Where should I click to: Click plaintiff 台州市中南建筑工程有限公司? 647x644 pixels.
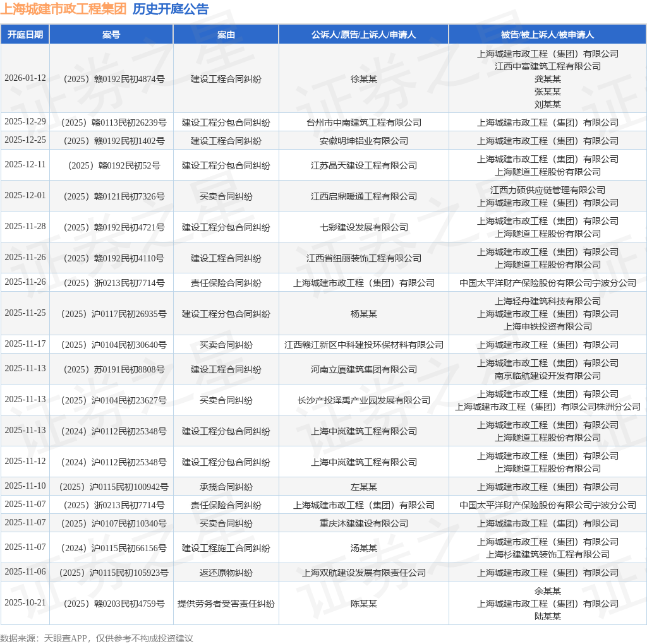coord(363,122)
